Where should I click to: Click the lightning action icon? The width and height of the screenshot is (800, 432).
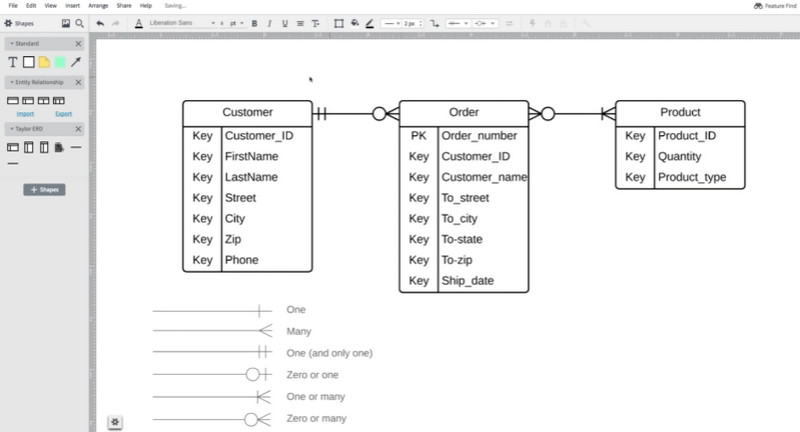[532, 23]
